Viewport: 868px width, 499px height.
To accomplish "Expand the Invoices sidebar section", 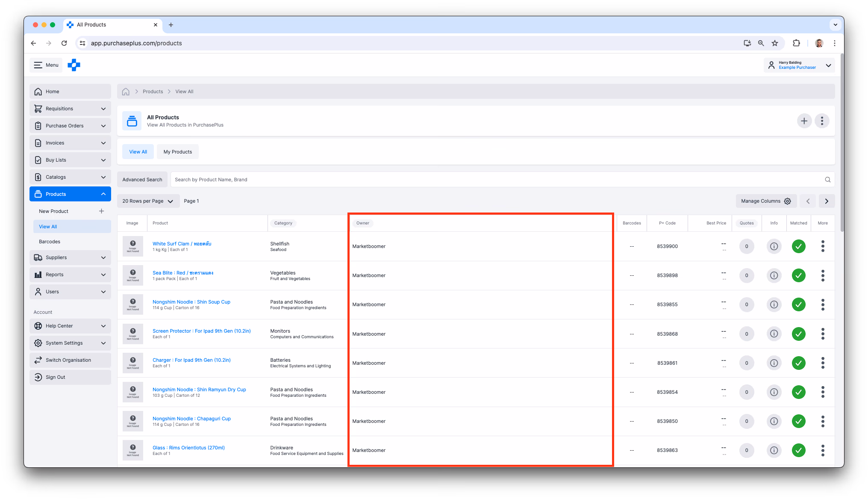I will point(71,143).
